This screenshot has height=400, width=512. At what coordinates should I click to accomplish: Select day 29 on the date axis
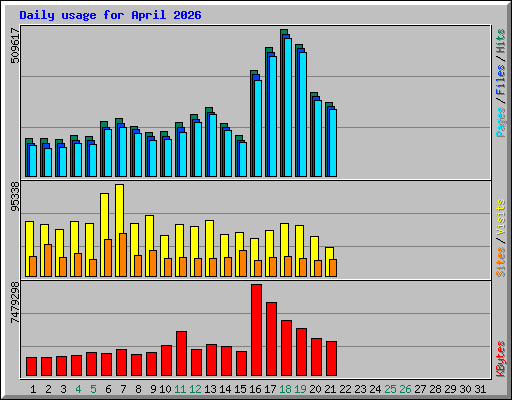coord(450,389)
